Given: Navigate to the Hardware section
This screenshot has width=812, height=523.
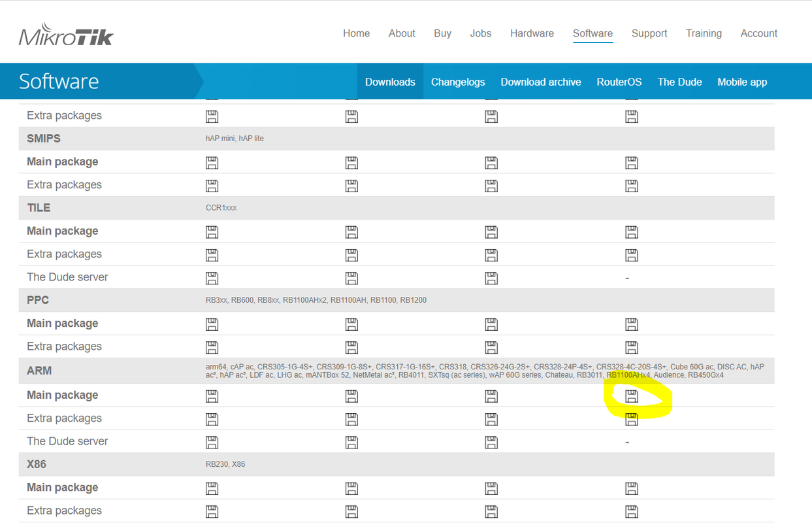Looking at the screenshot, I should (532, 33).
